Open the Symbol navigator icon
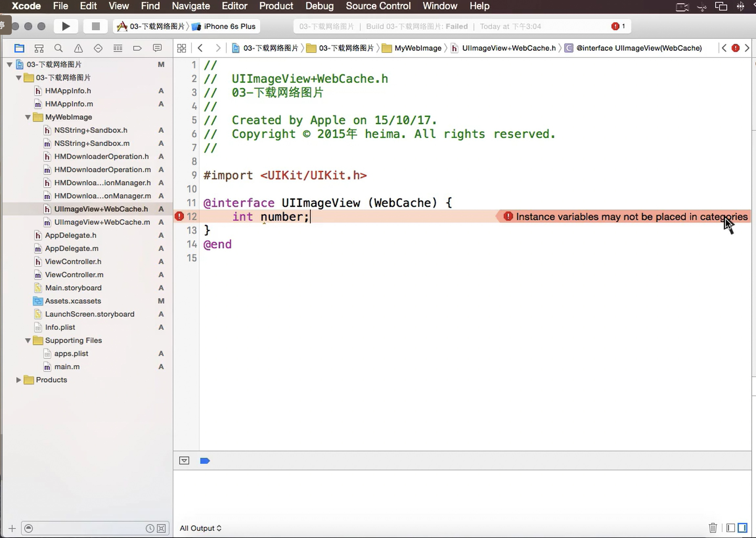 (39, 48)
